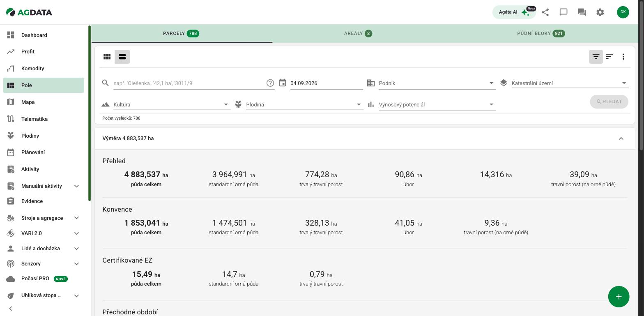Open the sort options icon
Screen dimensions: 644x316
coord(609,57)
